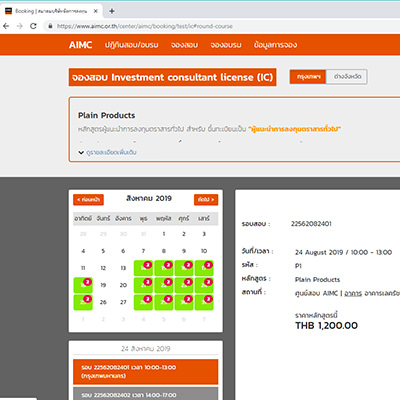The image size is (400, 400).
Task: Click the จองสอบ Investment consultant license banner
Action: 172,77
